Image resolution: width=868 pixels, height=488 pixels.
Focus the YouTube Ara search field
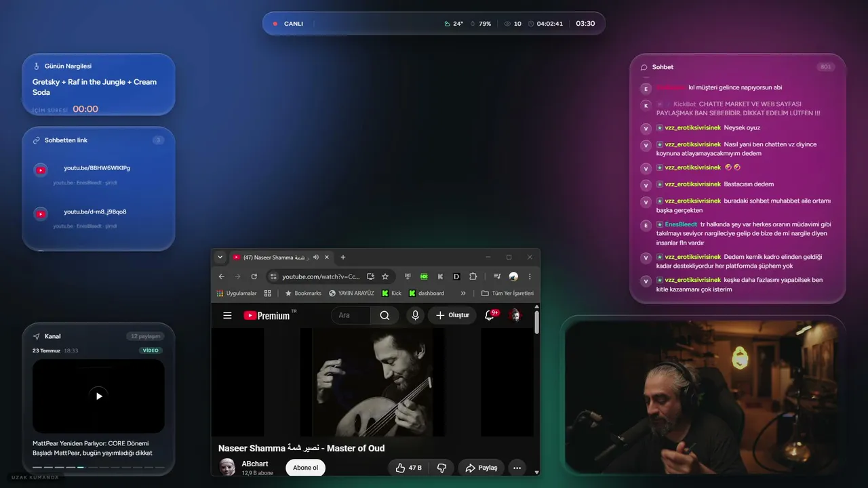click(x=351, y=315)
